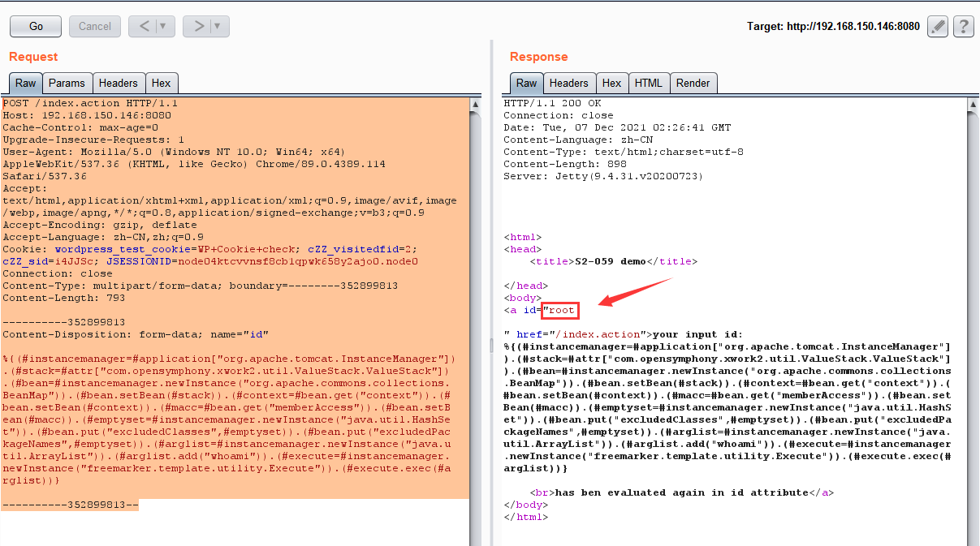
Task: Select the Raw tab in Response pane
Action: [527, 83]
